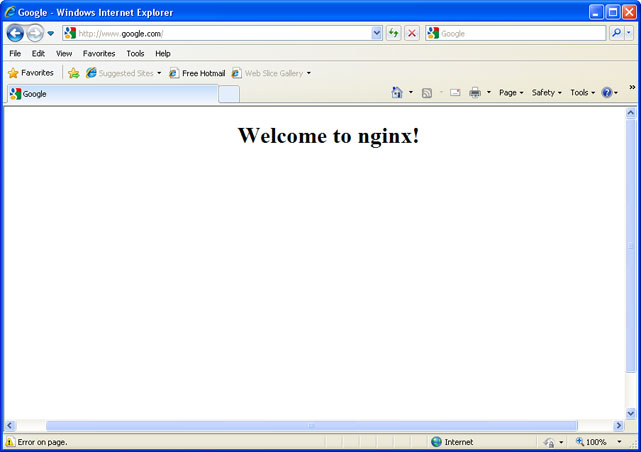Click the vertical scrollbar down arrow
The image size is (641, 452).
pyautogui.click(x=631, y=414)
